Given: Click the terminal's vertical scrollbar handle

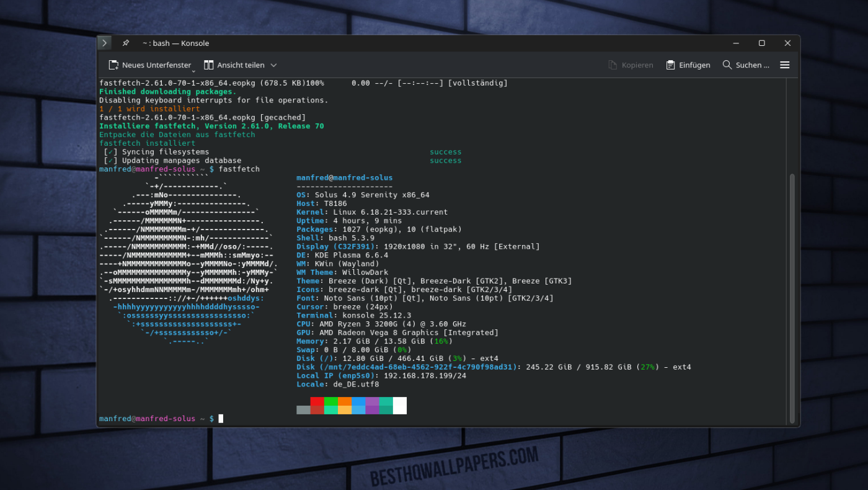Looking at the screenshot, I should coord(791,299).
